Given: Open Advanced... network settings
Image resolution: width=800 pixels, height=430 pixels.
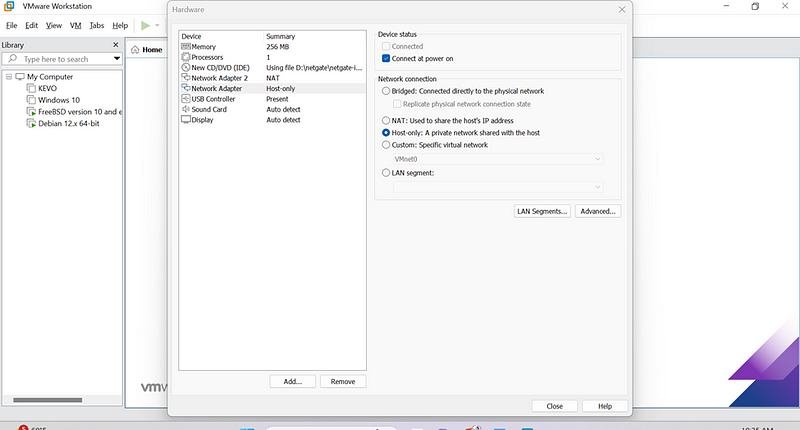Looking at the screenshot, I should [x=598, y=211].
